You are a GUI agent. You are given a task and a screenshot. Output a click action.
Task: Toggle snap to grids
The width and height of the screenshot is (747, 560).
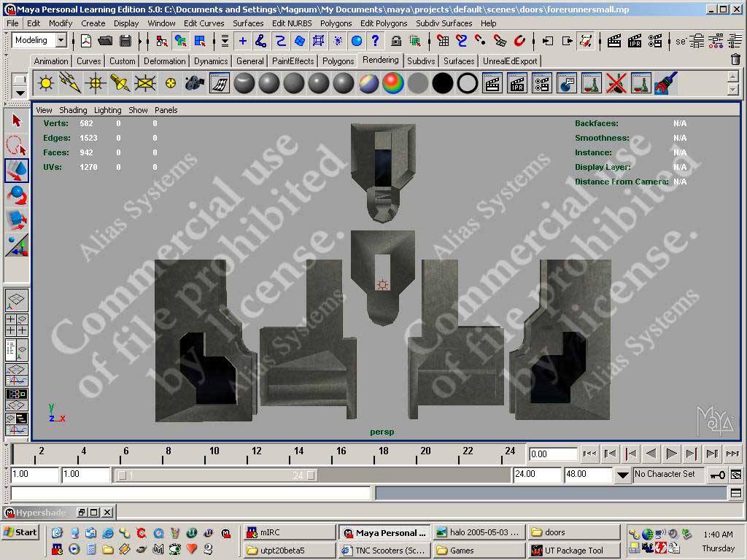click(443, 42)
